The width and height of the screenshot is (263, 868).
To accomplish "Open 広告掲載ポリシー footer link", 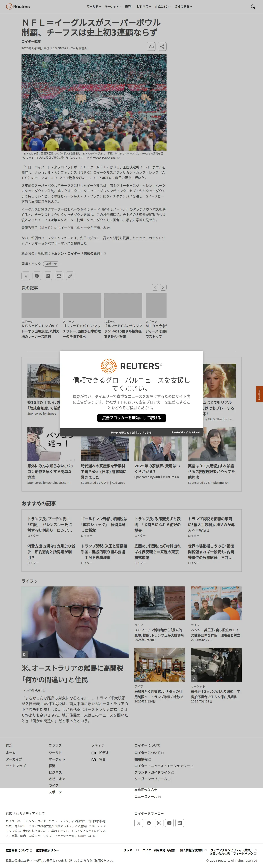I will tap(48, 850).
